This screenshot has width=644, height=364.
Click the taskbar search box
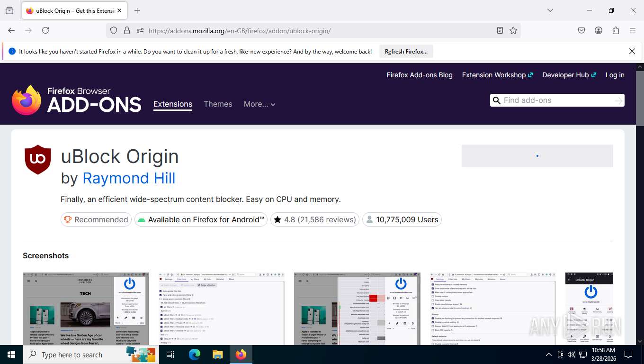tap(90, 355)
